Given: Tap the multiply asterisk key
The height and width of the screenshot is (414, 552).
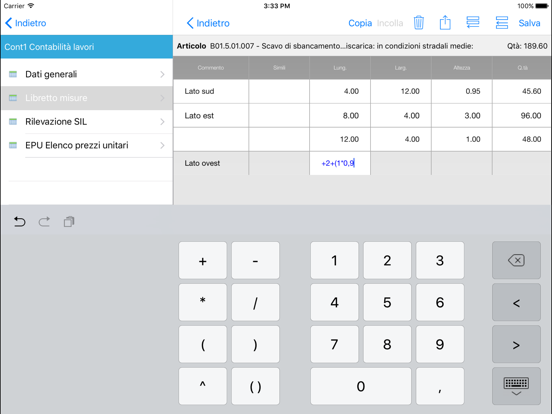Looking at the screenshot, I should pos(202,302).
